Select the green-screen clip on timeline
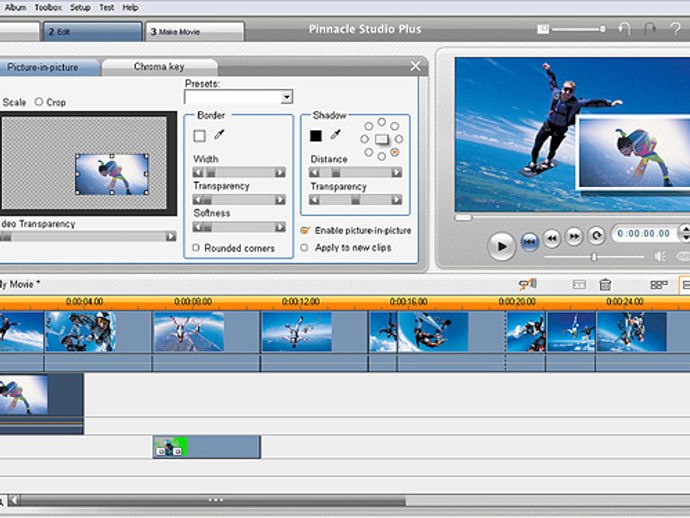690x518 pixels. [x=207, y=447]
